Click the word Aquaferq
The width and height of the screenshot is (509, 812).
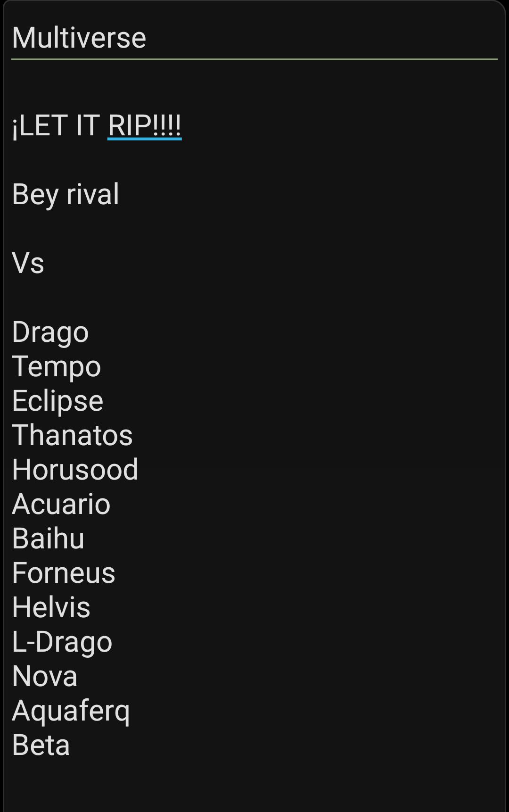coord(71,711)
